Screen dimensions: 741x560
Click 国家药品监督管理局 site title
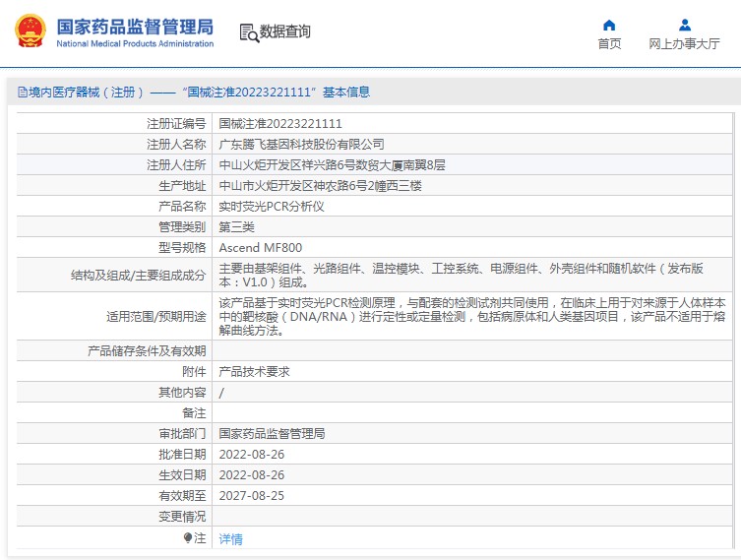tap(135, 27)
